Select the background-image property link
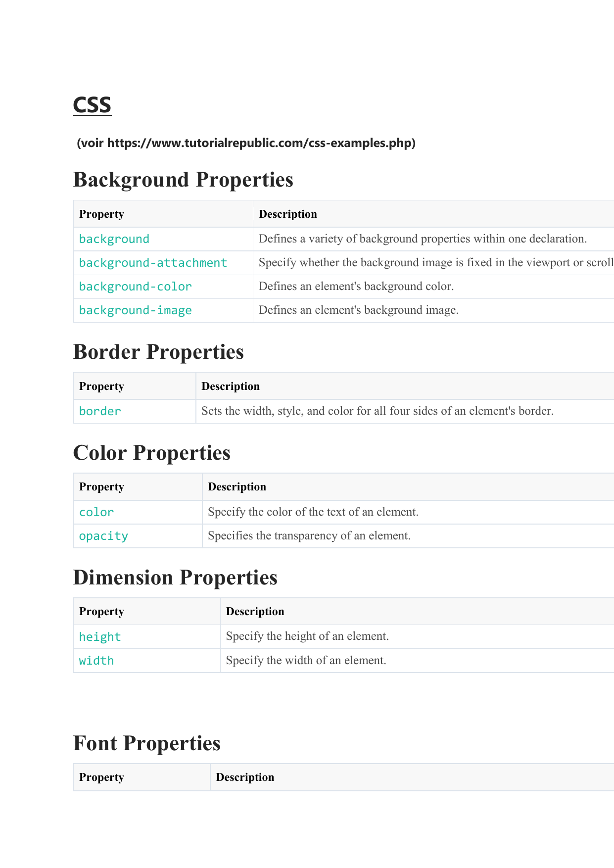The width and height of the screenshot is (614, 868). [x=135, y=310]
